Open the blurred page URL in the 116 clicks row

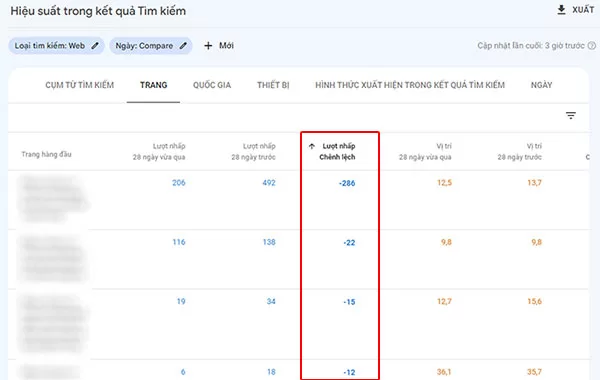coord(53,259)
